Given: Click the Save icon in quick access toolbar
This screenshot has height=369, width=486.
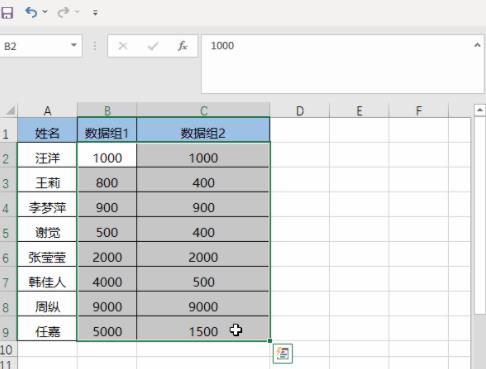Looking at the screenshot, I should pyautogui.click(x=7, y=13).
